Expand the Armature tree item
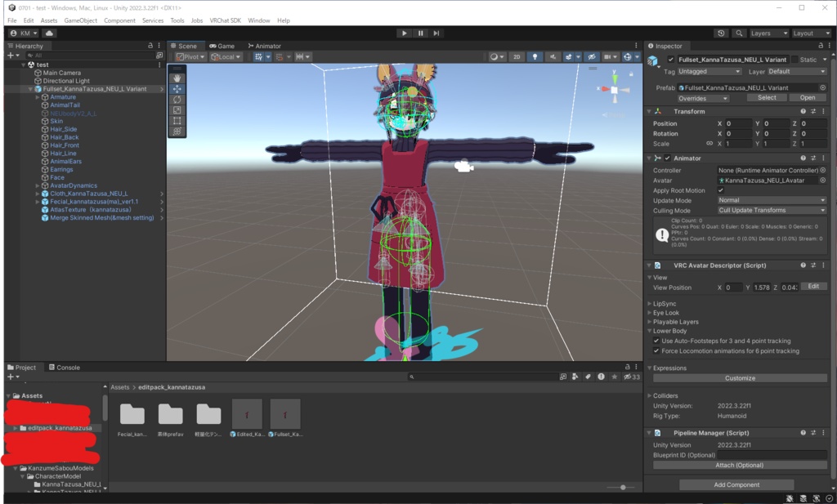Image resolution: width=837 pixels, height=504 pixels. 38,97
